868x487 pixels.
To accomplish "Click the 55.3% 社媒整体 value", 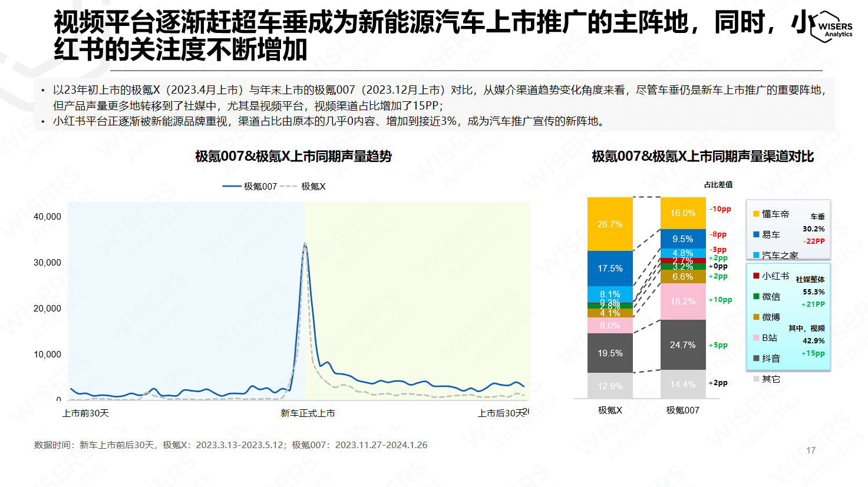I will click(x=814, y=291).
